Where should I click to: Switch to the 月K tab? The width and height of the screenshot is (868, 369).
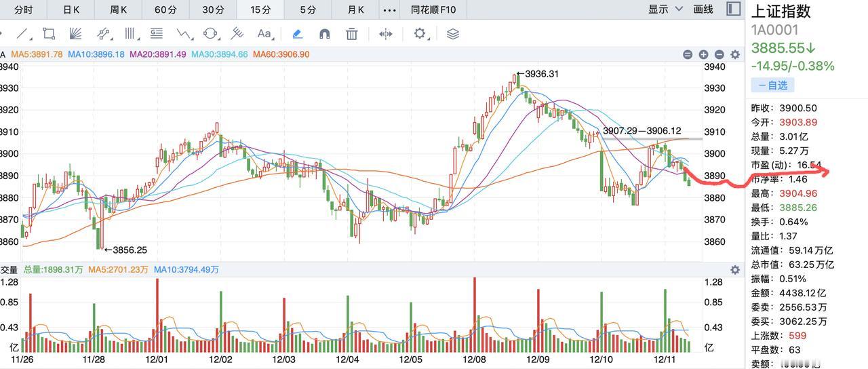pyautogui.click(x=355, y=9)
